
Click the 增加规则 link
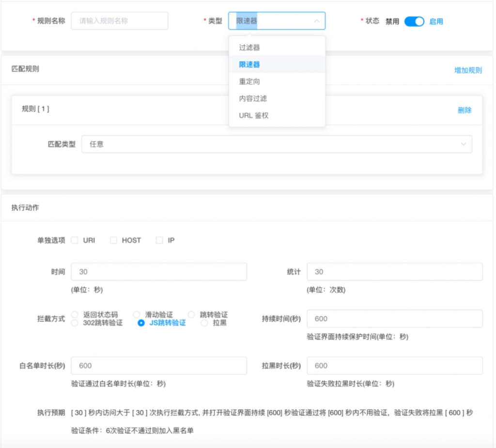click(x=468, y=70)
